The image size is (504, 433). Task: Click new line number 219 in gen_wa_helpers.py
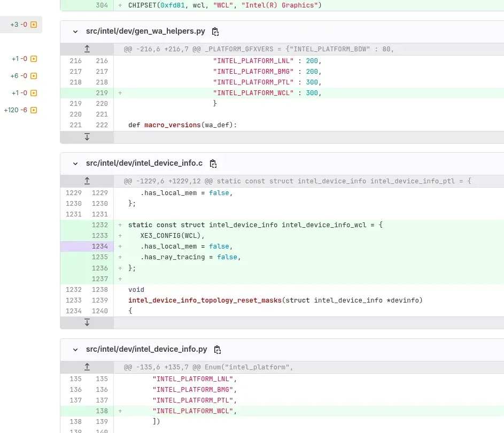[102, 93]
